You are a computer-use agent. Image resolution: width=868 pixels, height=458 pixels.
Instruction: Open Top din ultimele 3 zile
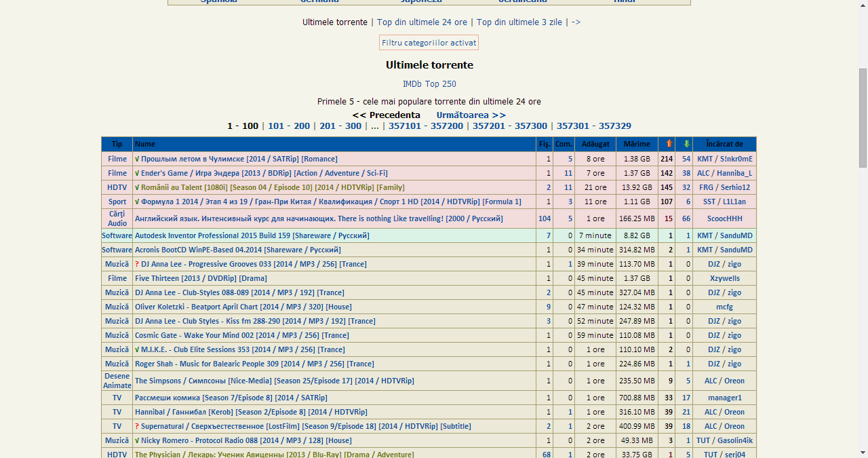click(519, 22)
